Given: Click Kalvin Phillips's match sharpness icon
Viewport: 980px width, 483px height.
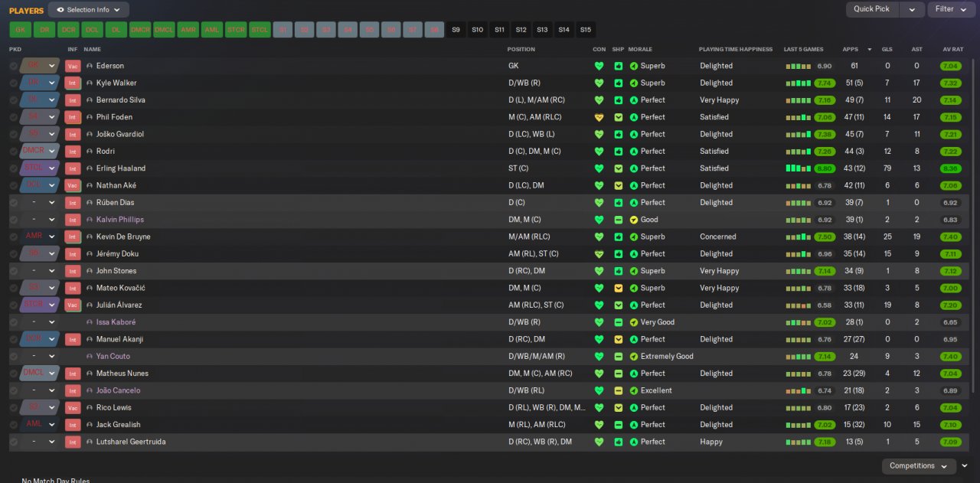Looking at the screenshot, I should tap(619, 220).
